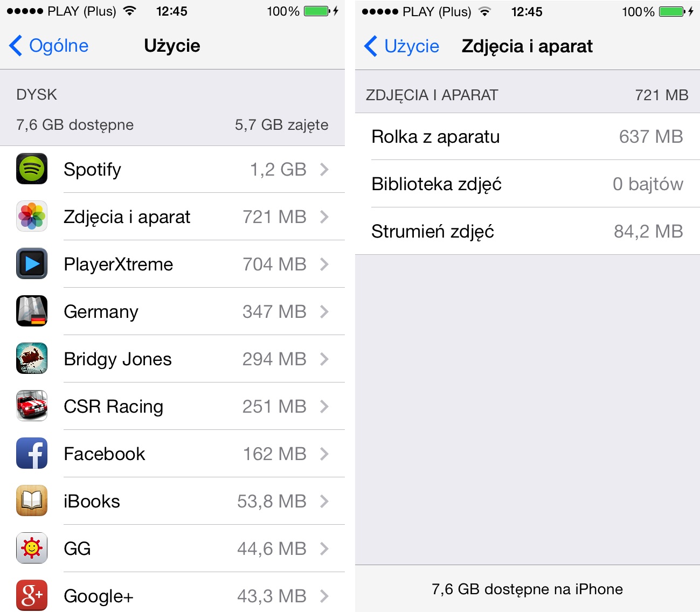This screenshot has height=612, width=700.
Task: Go back to Ogólne settings
Action: 48,46
